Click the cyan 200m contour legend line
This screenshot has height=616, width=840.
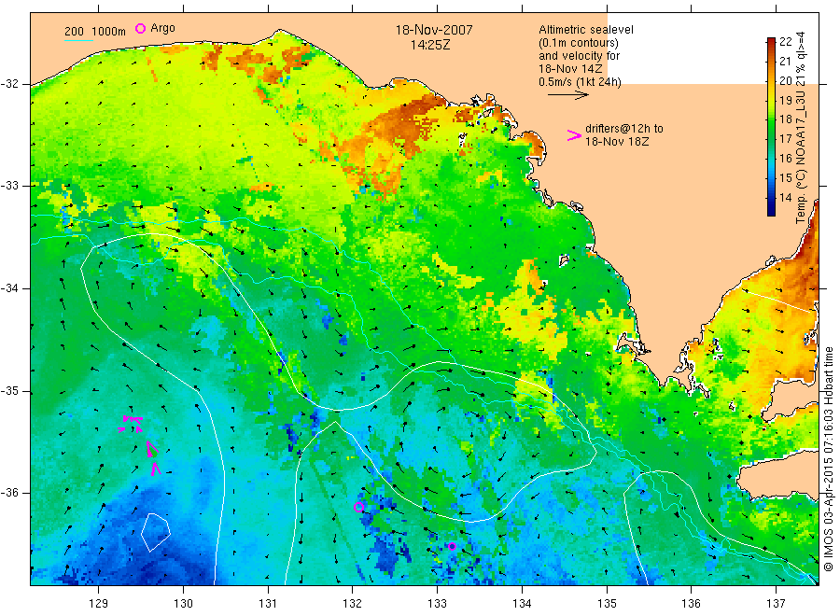pyautogui.click(x=78, y=41)
